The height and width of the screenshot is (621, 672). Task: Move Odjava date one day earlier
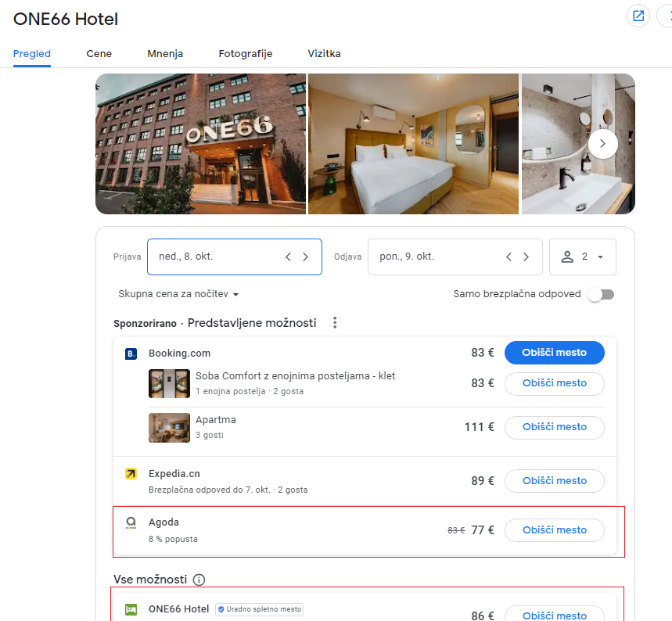(x=508, y=257)
